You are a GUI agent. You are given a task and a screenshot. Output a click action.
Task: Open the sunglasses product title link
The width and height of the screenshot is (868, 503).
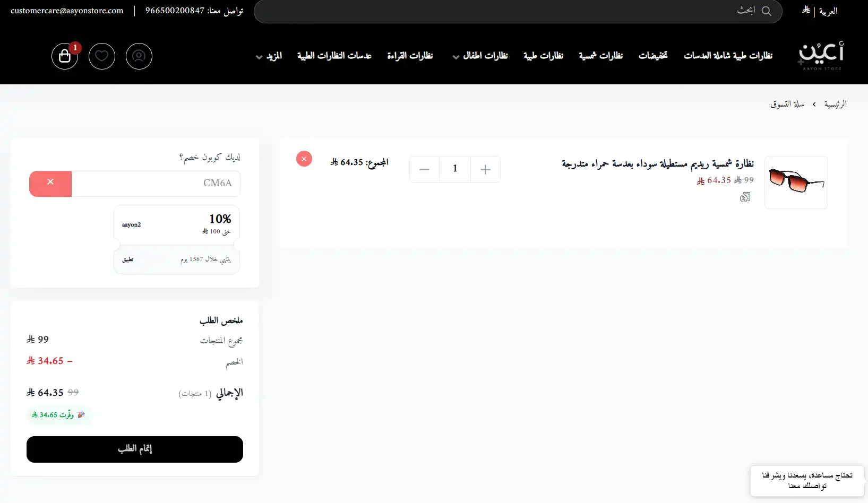pos(658,163)
